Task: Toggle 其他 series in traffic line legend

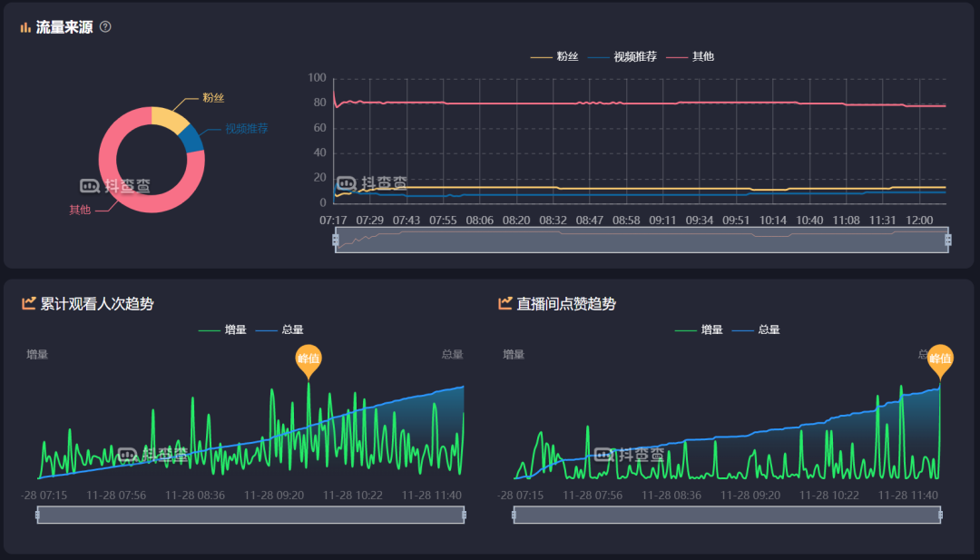Action: coord(691,56)
